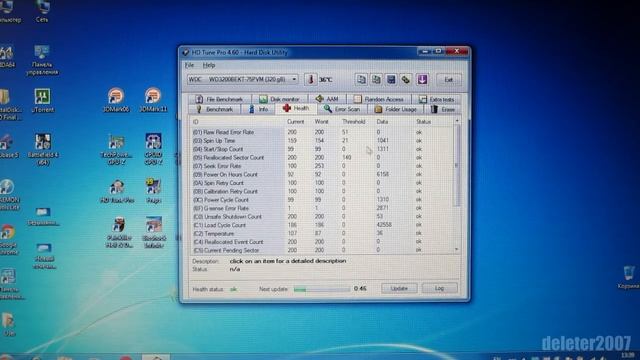The width and height of the screenshot is (640, 360).
Task: Select the (07) Seek Error Rate row
Action: pos(322,166)
